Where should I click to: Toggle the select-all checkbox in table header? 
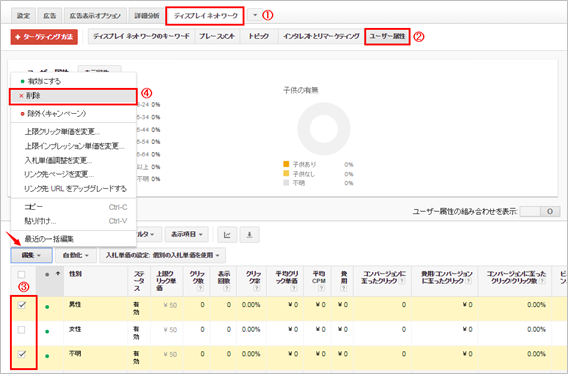pyautogui.click(x=21, y=274)
